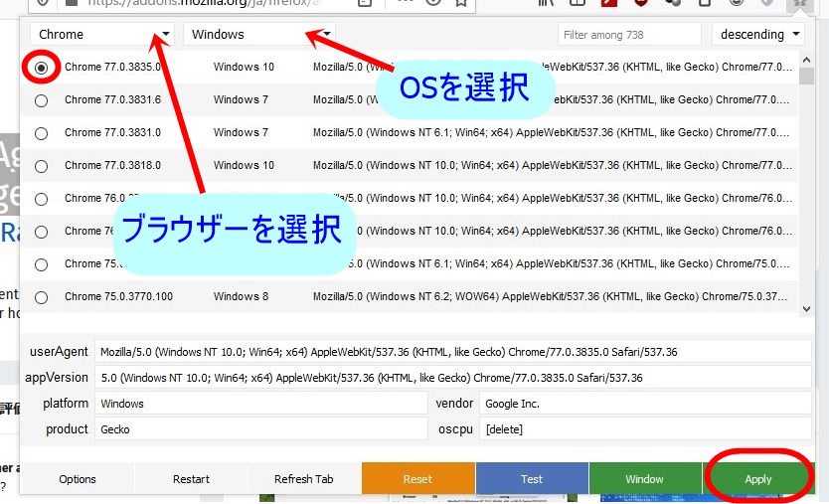Image resolution: width=829 pixels, height=504 pixels.
Task: Select the Chrome 77.0.3831.0 radio button
Action: pyautogui.click(x=41, y=133)
